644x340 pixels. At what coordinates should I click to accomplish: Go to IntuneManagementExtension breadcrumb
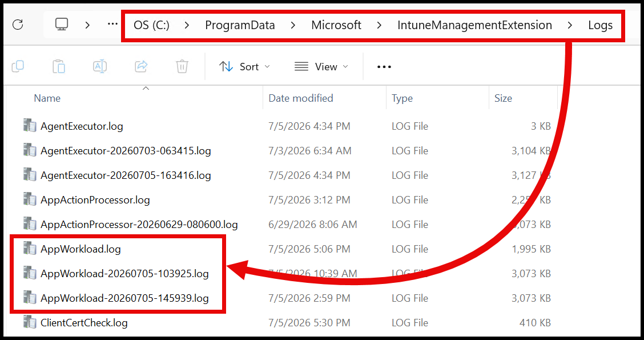(474, 25)
